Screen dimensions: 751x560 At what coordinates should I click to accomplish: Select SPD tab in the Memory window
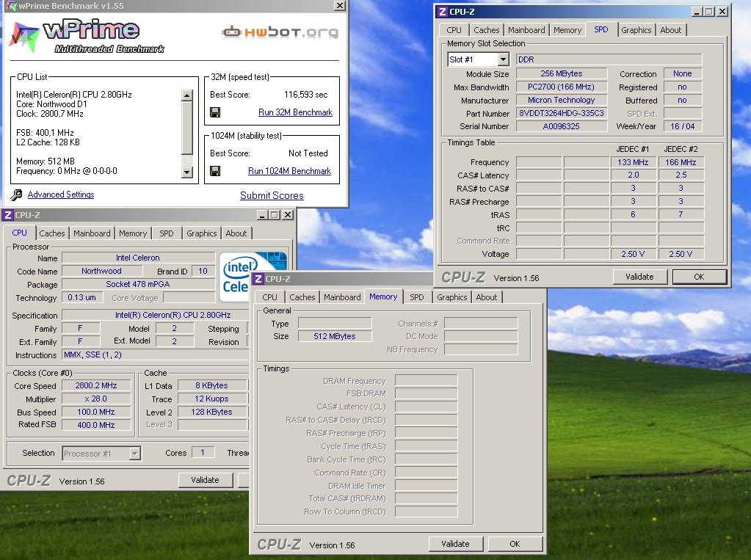417,297
